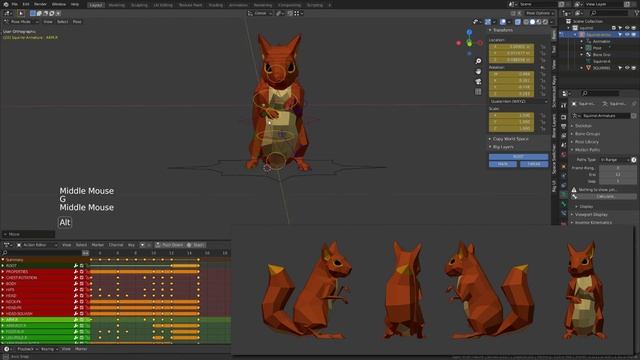Toggle visibility eye of the Squirrel collection
The height and width of the screenshot is (360, 640).
[627, 28]
